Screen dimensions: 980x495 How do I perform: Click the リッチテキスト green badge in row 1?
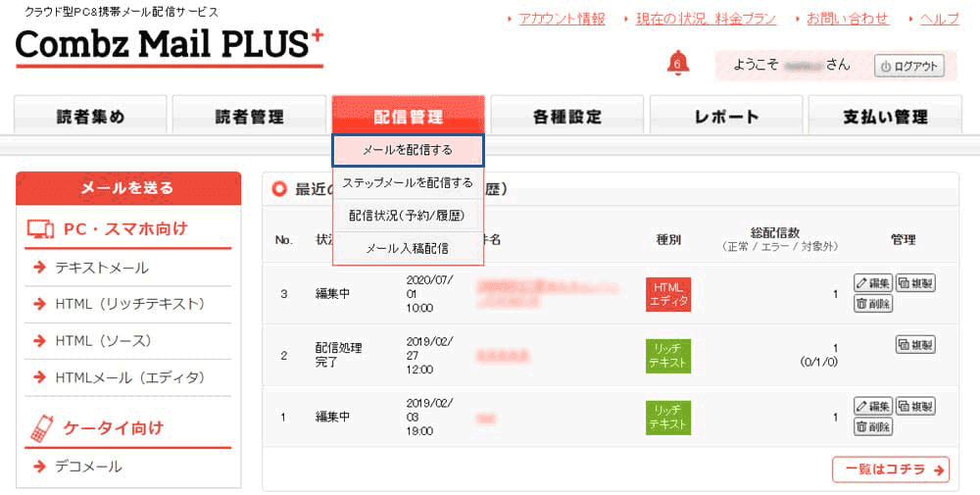click(668, 417)
